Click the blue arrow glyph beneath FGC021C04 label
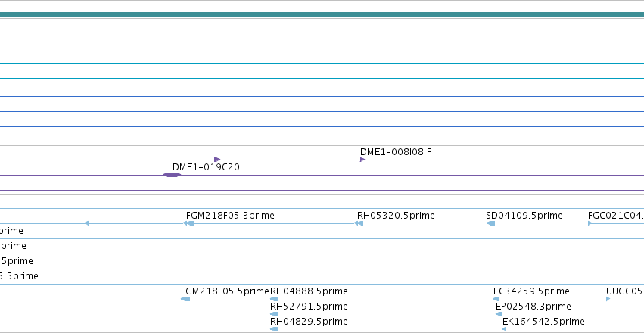This screenshot has height=333, width=644. [x=590, y=223]
